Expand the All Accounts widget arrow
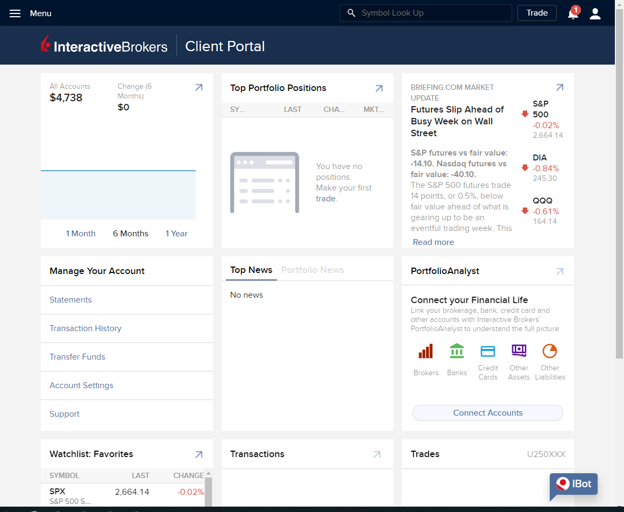This screenshot has width=624, height=512. pos(199,87)
